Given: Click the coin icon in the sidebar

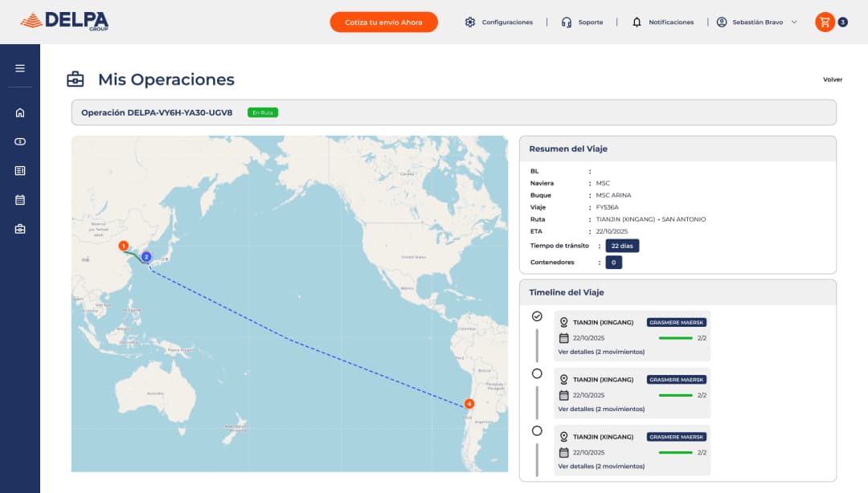Looking at the screenshot, I should tap(19, 141).
